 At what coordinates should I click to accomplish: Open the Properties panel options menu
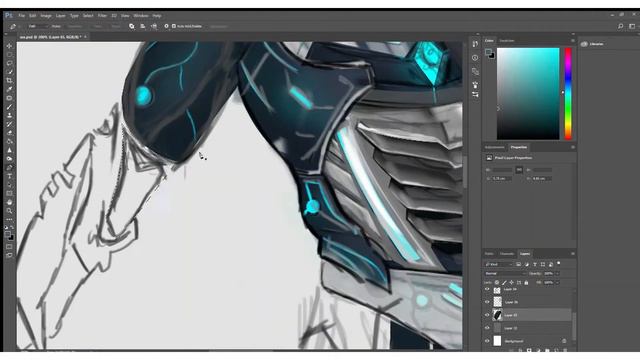click(x=573, y=147)
